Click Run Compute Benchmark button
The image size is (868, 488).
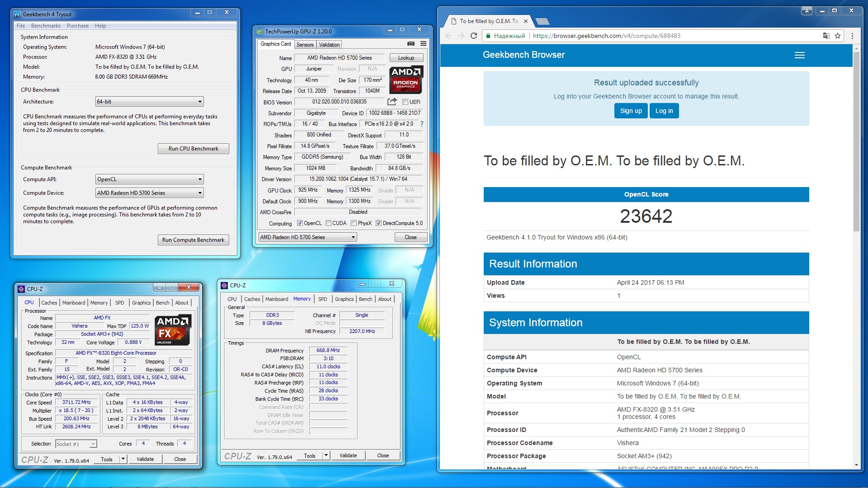[x=193, y=240]
